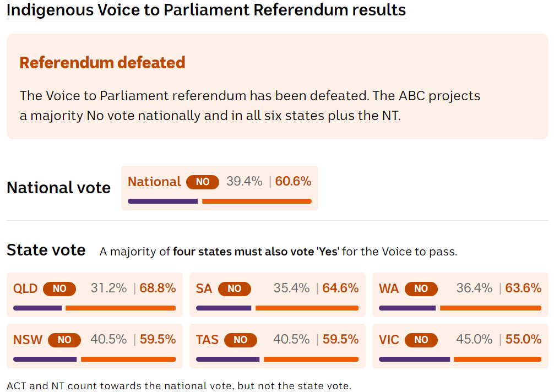Click the VIC NO badge
This screenshot has height=392, width=554.
[421, 340]
